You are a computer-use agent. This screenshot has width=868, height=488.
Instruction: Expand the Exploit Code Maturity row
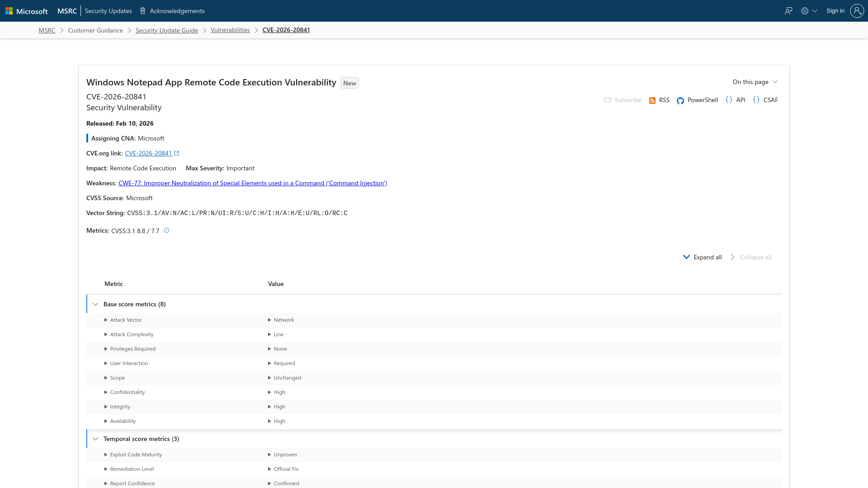pos(105,455)
